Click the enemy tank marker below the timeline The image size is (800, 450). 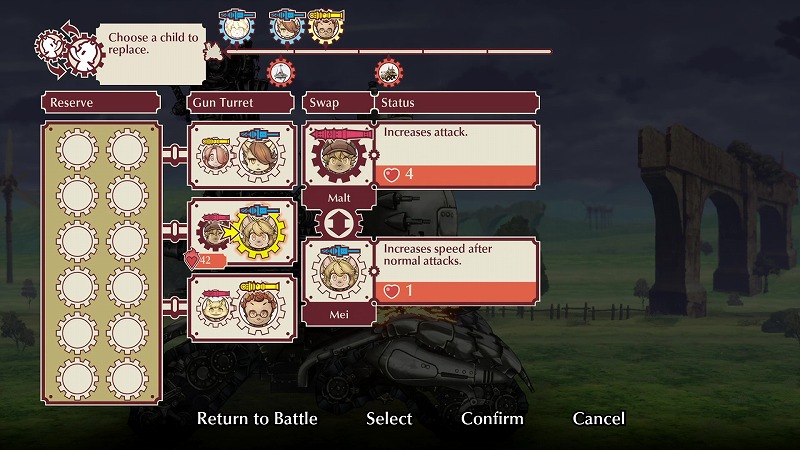[x=389, y=73]
